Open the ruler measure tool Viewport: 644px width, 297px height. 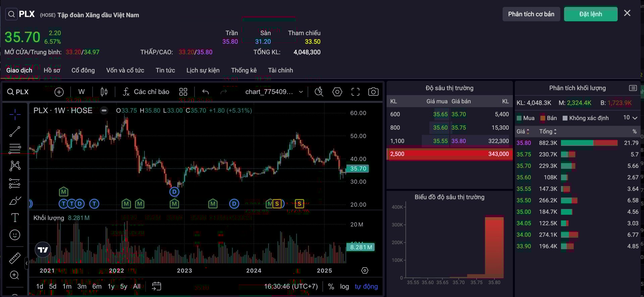tap(15, 258)
